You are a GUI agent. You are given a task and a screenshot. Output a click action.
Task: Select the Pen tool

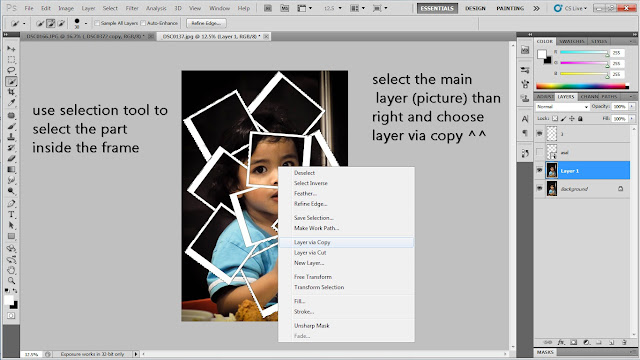[11, 204]
